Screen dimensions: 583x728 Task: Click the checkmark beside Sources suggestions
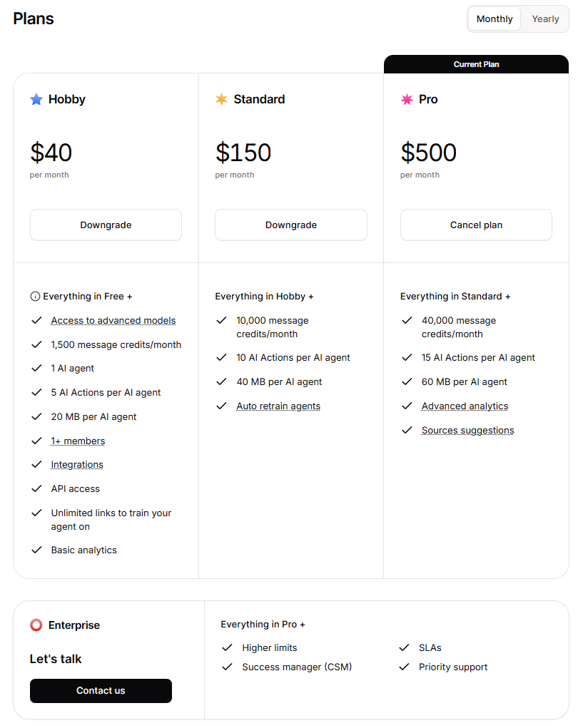coord(407,430)
